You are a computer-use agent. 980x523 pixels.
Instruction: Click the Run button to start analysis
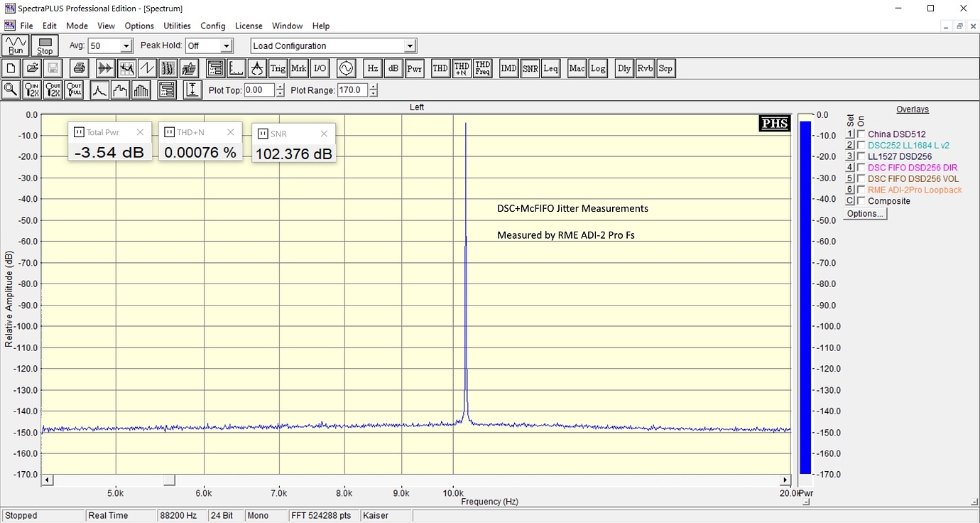(16, 46)
